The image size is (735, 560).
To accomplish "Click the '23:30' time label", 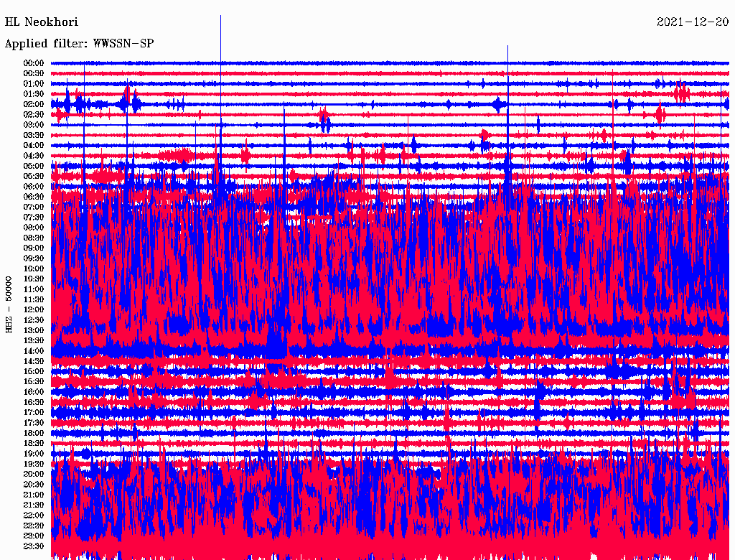I will click(x=34, y=546).
